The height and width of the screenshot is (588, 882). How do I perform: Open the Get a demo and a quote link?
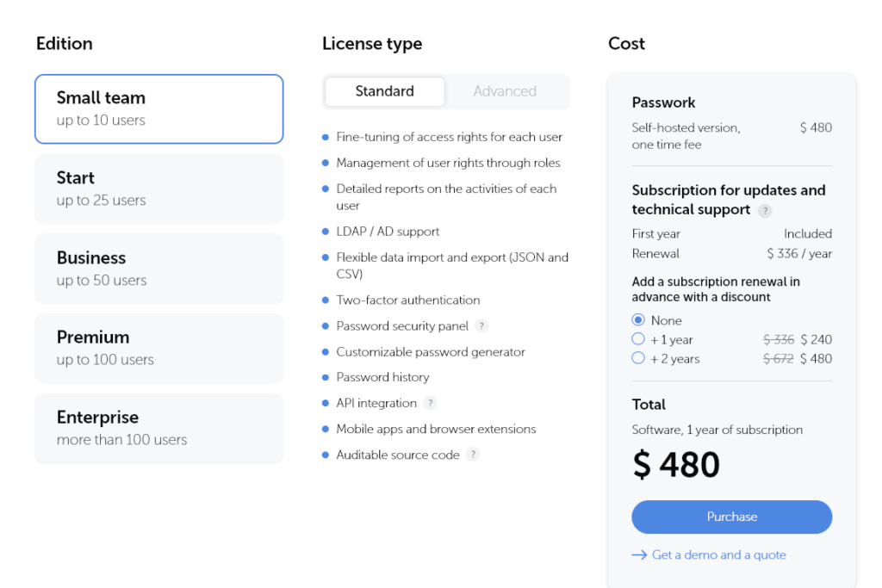(719, 554)
